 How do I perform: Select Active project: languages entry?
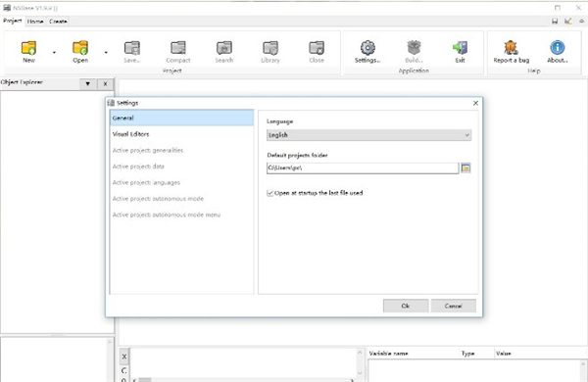(182, 182)
